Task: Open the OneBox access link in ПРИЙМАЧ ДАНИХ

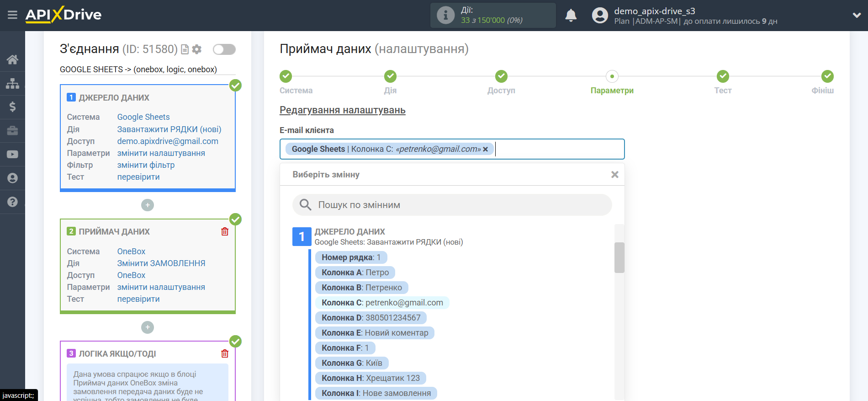Action: coord(131,275)
